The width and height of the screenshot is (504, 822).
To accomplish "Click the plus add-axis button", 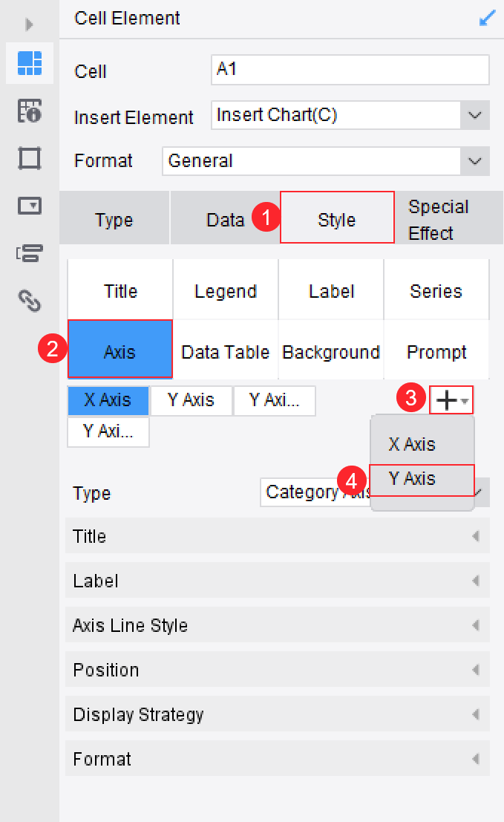I will pyautogui.click(x=451, y=400).
